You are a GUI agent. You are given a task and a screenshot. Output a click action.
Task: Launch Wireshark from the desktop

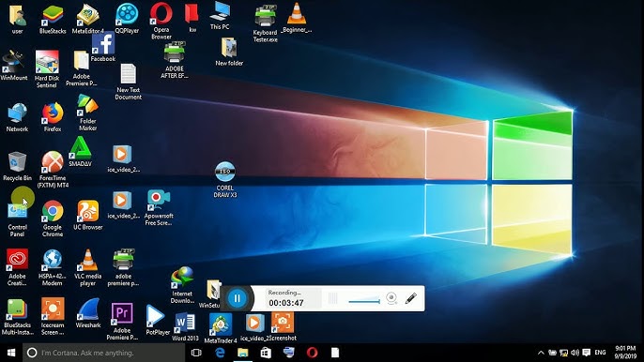point(88,312)
